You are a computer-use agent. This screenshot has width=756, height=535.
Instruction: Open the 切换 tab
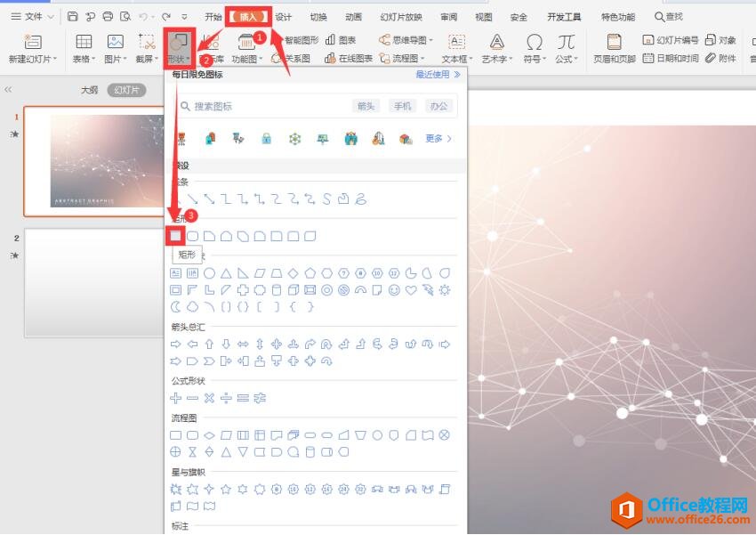click(318, 17)
